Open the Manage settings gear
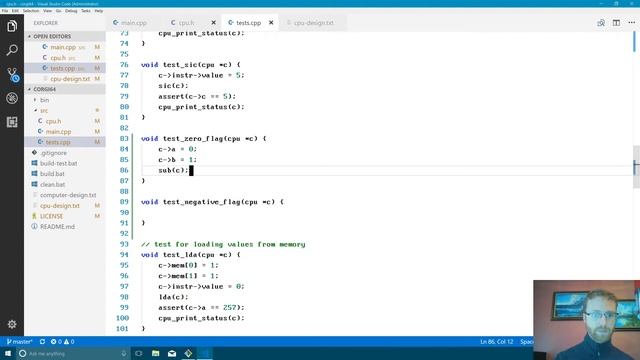640x360 pixels. pyautogui.click(x=12, y=324)
